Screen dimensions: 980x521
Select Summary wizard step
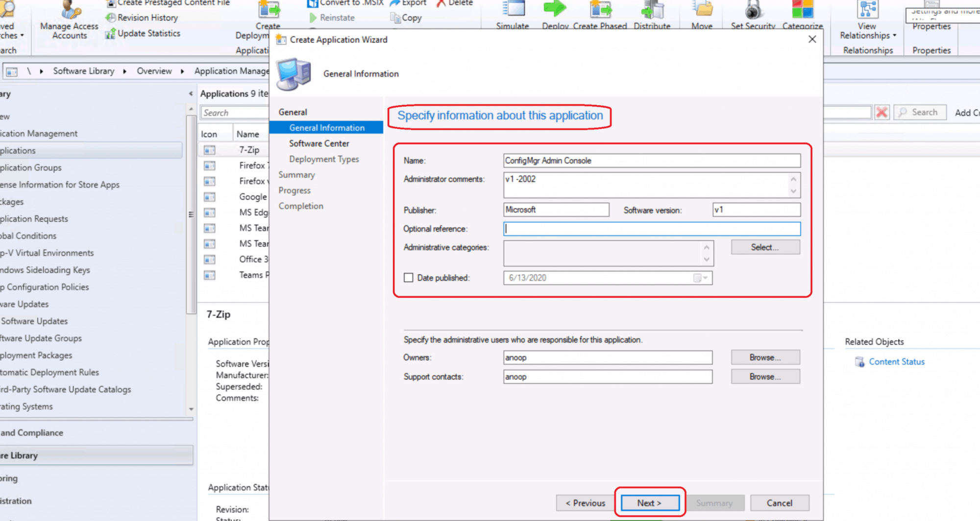(x=296, y=175)
